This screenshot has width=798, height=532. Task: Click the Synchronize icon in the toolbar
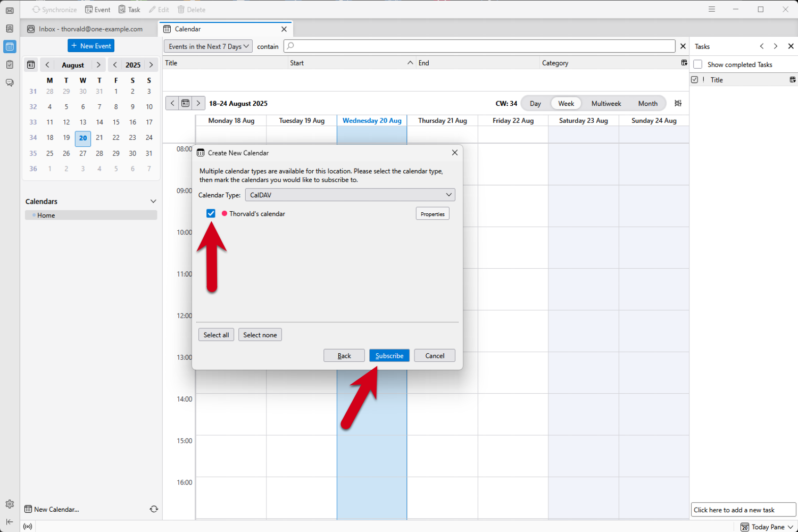tap(37, 9)
